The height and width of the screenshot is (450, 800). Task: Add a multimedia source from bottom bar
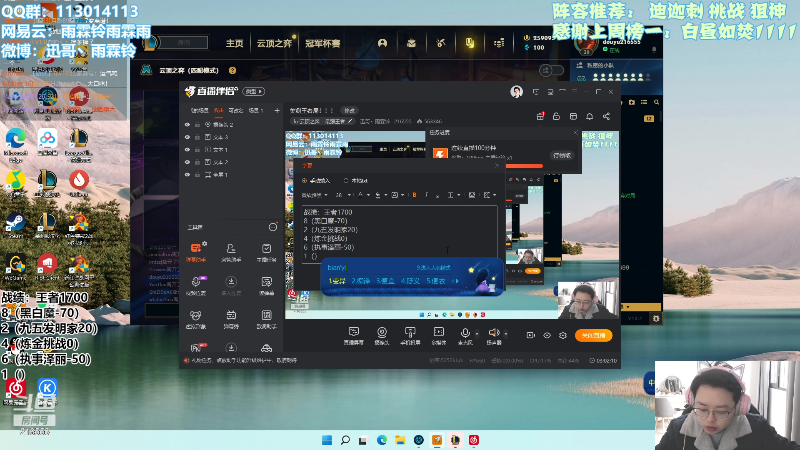[438, 336]
